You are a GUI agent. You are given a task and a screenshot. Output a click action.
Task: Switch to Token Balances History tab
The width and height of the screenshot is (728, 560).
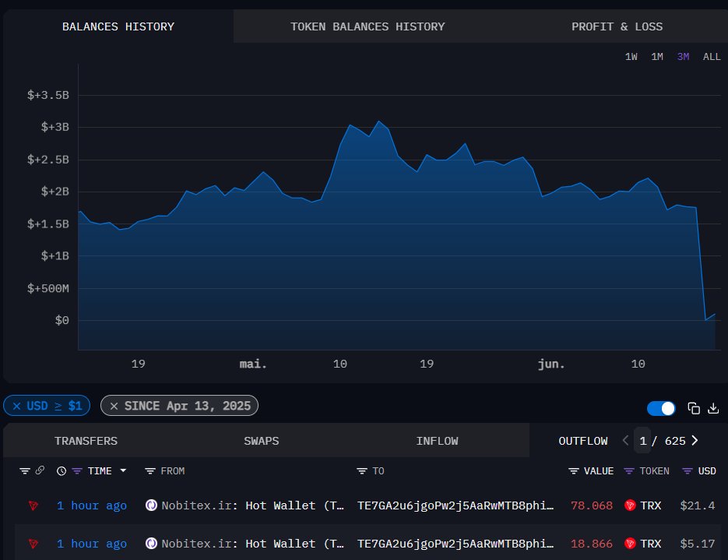click(368, 26)
